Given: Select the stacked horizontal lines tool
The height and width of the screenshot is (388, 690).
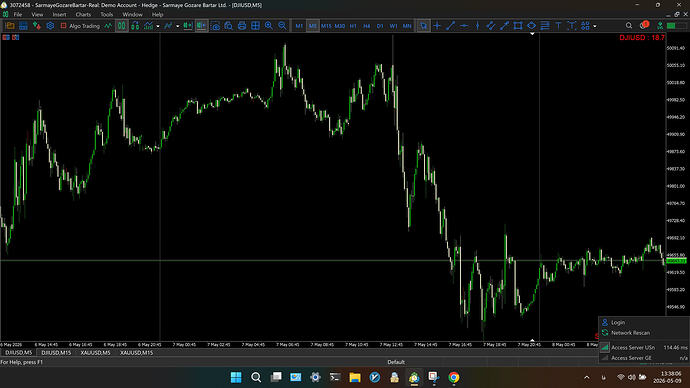Looking at the screenshot, I should point(545,26).
